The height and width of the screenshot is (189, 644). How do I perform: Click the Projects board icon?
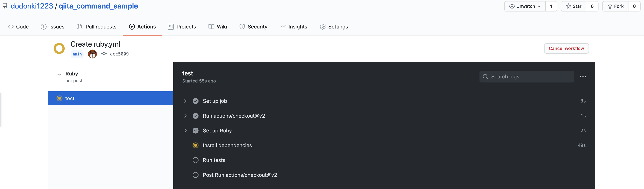pos(171,27)
